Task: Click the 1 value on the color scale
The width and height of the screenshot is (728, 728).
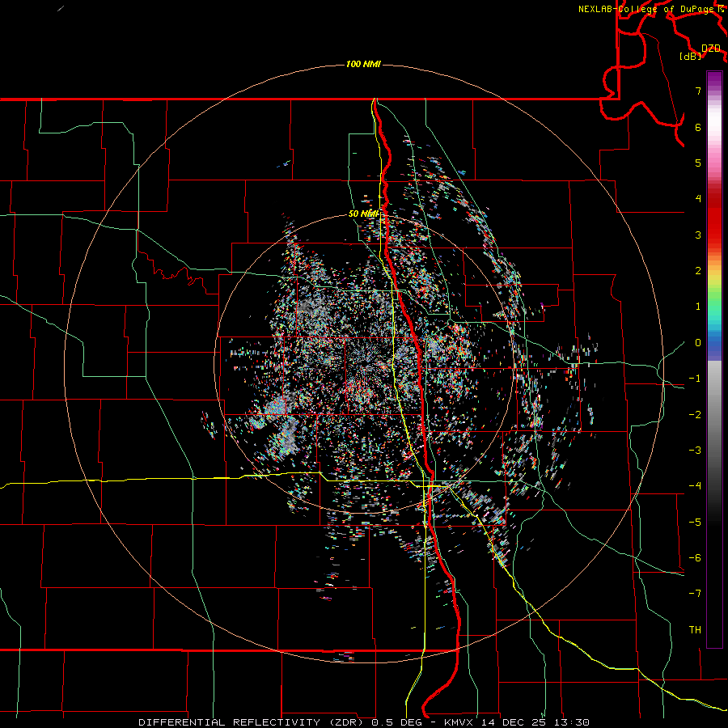Action: 698,307
